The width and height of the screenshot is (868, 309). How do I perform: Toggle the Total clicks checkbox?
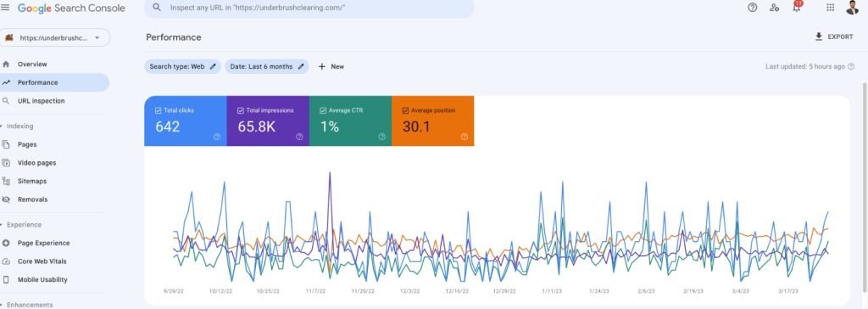[x=159, y=110]
